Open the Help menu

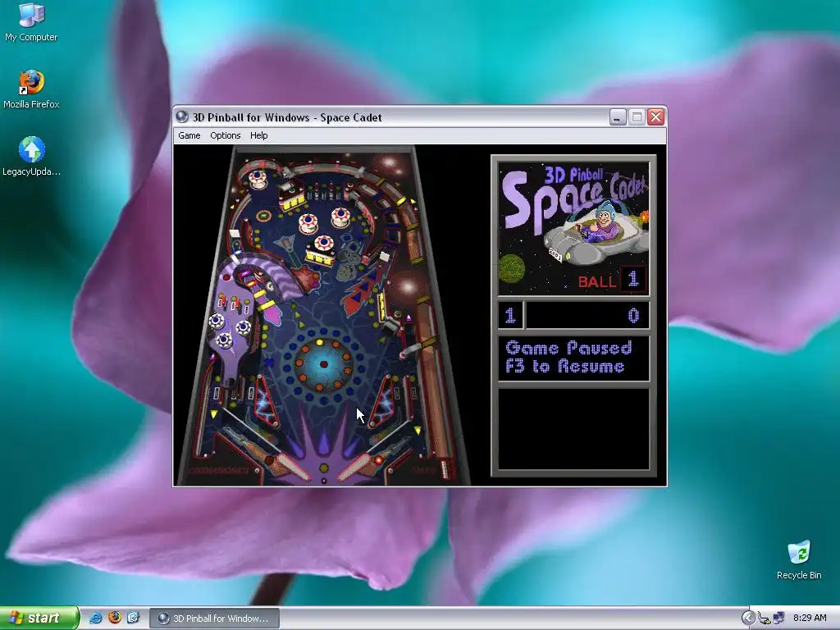click(258, 135)
